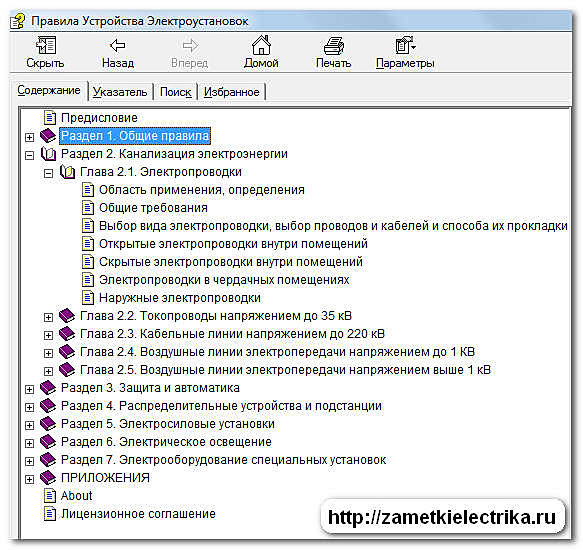Expand Глава 2.5. Воздушные линии выше 1 кВ
583x550 pixels.
pyautogui.click(x=48, y=371)
